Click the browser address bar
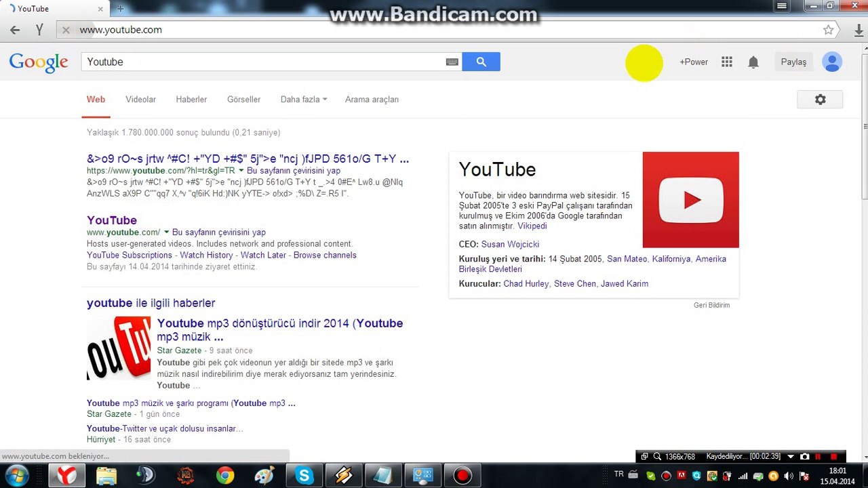The height and width of the screenshot is (488, 868). point(448,30)
